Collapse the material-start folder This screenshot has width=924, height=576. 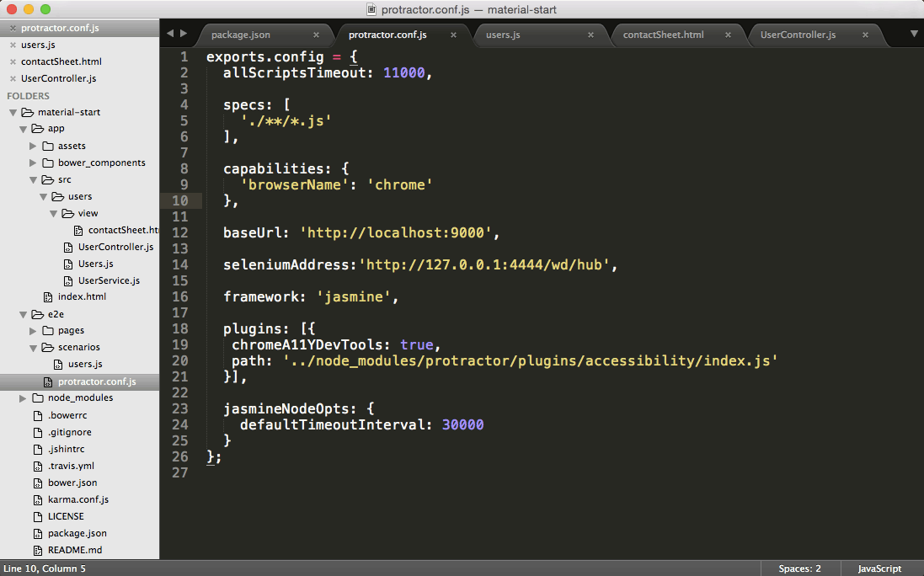[x=12, y=112]
